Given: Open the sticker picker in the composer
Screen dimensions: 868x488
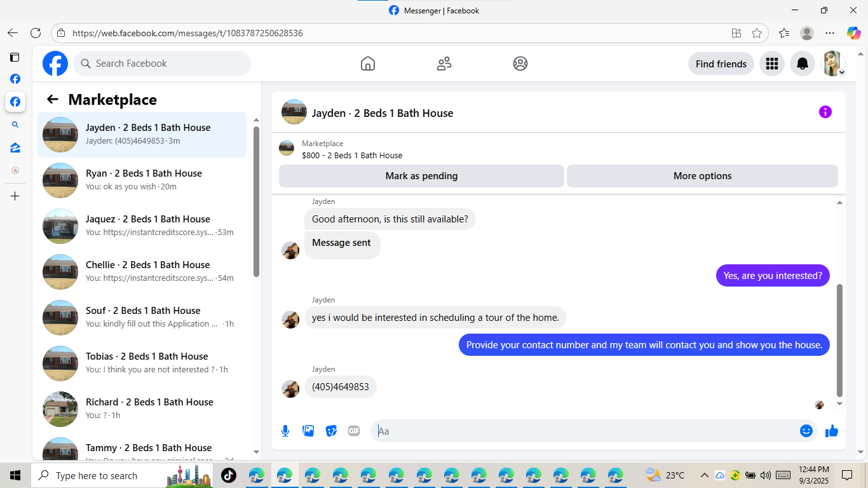Looking at the screenshot, I should (331, 431).
